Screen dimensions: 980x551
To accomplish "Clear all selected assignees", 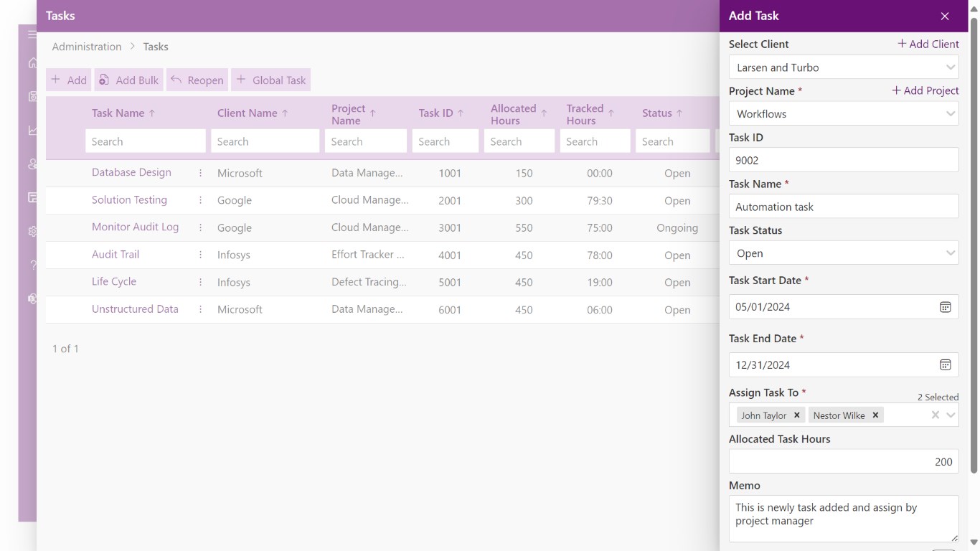I will (935, 415).
